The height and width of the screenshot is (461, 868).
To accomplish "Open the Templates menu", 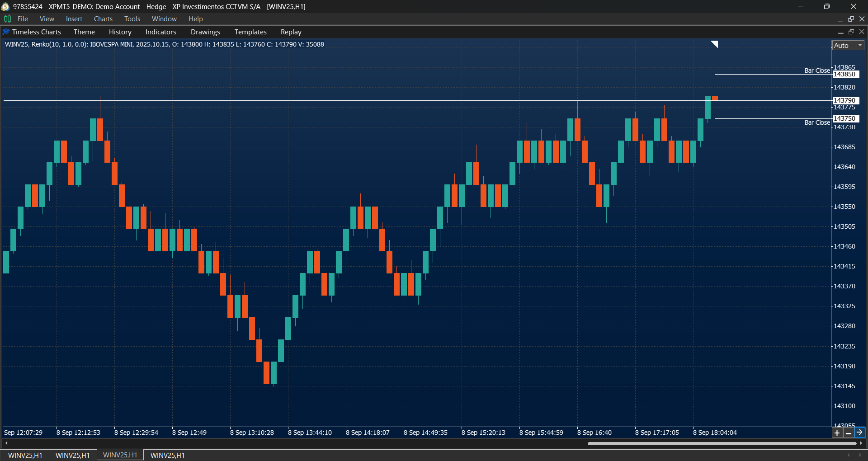I will [250, 32].
